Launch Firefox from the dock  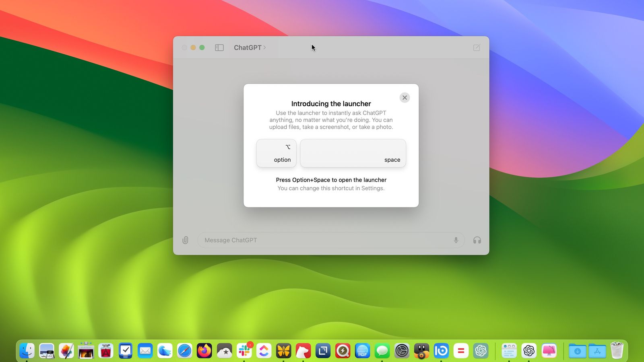pos(204,351)
